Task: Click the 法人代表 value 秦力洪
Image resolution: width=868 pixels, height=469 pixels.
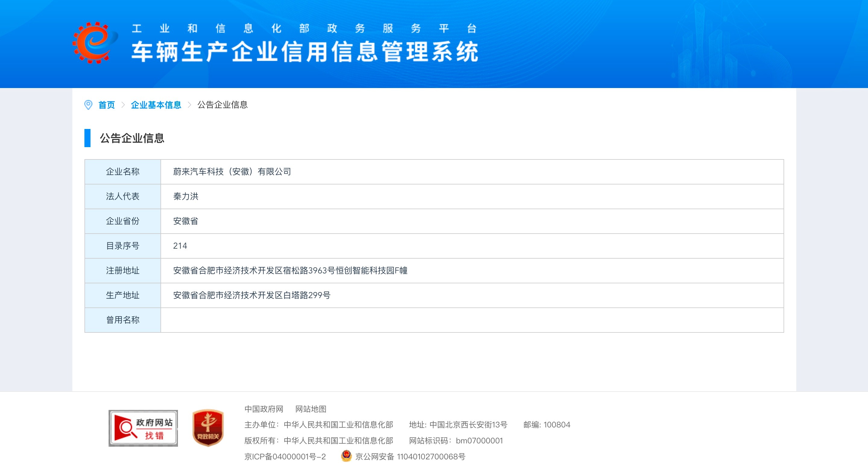Action: (x=186, y=196)
